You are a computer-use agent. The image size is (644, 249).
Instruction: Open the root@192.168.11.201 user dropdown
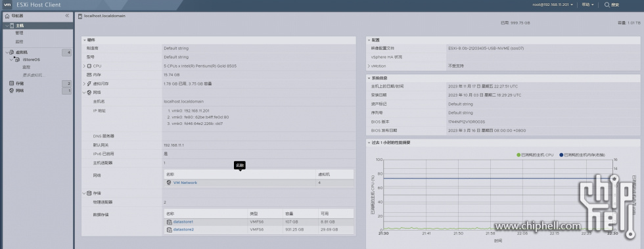553,5
